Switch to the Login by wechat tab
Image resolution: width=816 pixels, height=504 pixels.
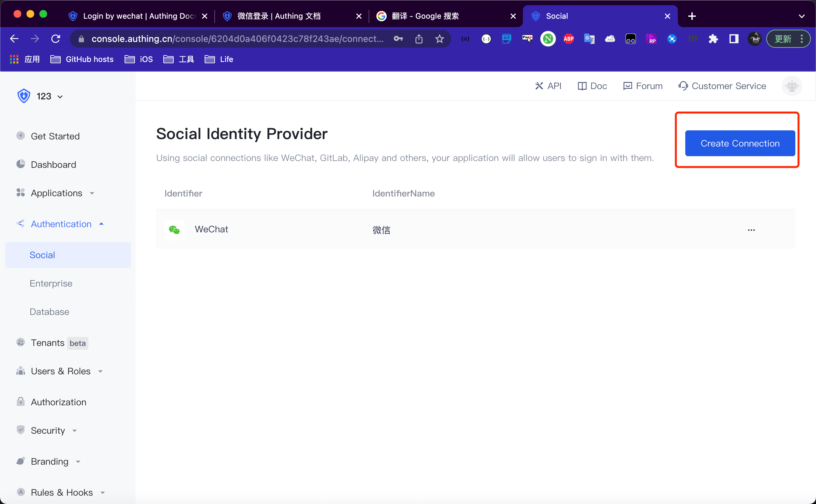[x=137, y=16]
